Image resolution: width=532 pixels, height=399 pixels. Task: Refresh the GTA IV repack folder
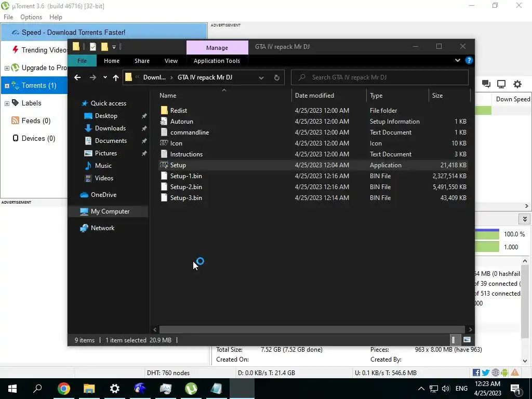[276, 77]
